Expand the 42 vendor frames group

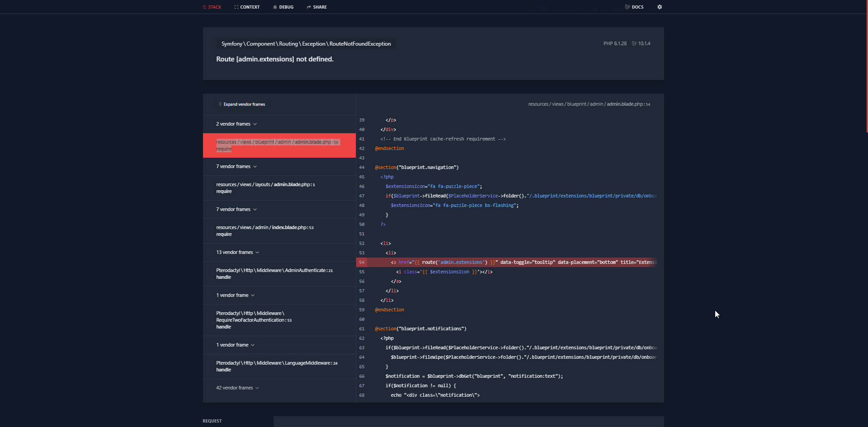click(279, 388)
